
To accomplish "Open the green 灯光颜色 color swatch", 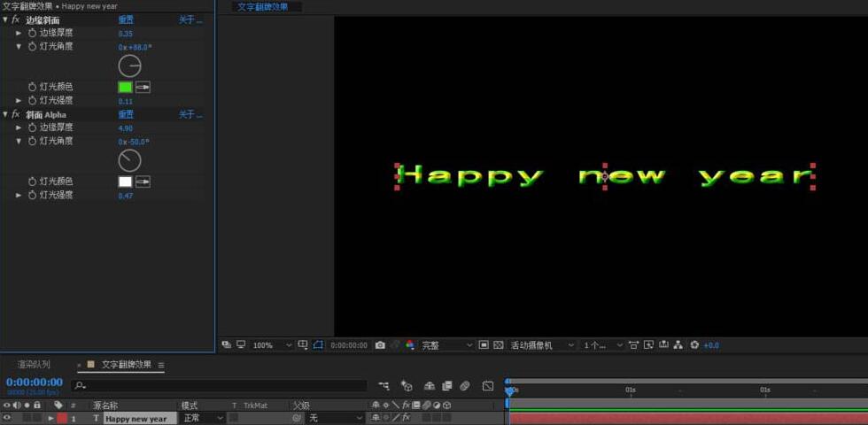I will click(125, 87).
